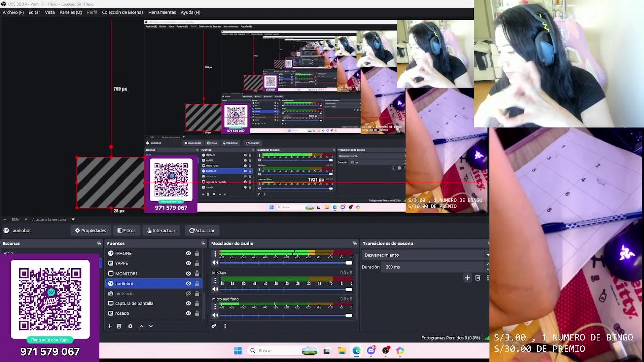Open File Explorer from taskbar
The image size is (644, 362).
(x=342, y=351)
